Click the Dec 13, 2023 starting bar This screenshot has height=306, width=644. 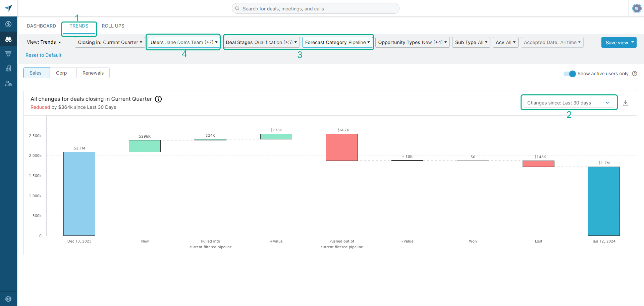pyautogui.click(x=79, y=194)
